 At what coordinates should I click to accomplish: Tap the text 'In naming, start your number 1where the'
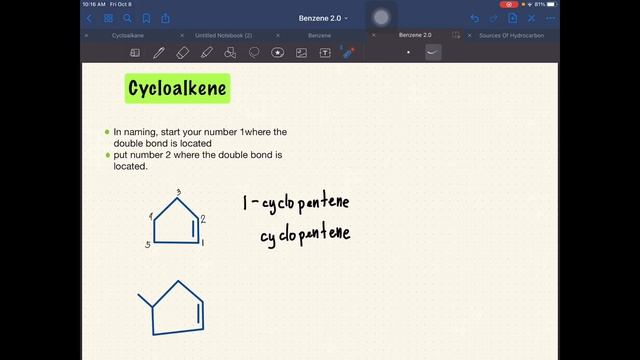tap(200, 132)
